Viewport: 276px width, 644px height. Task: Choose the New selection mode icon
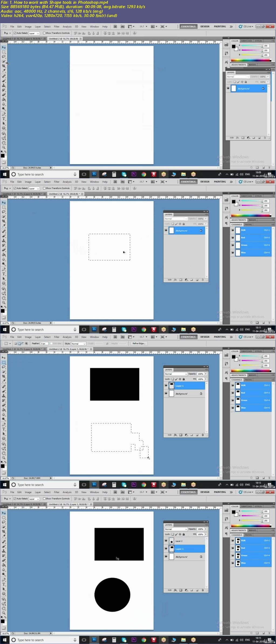point(16,344)
